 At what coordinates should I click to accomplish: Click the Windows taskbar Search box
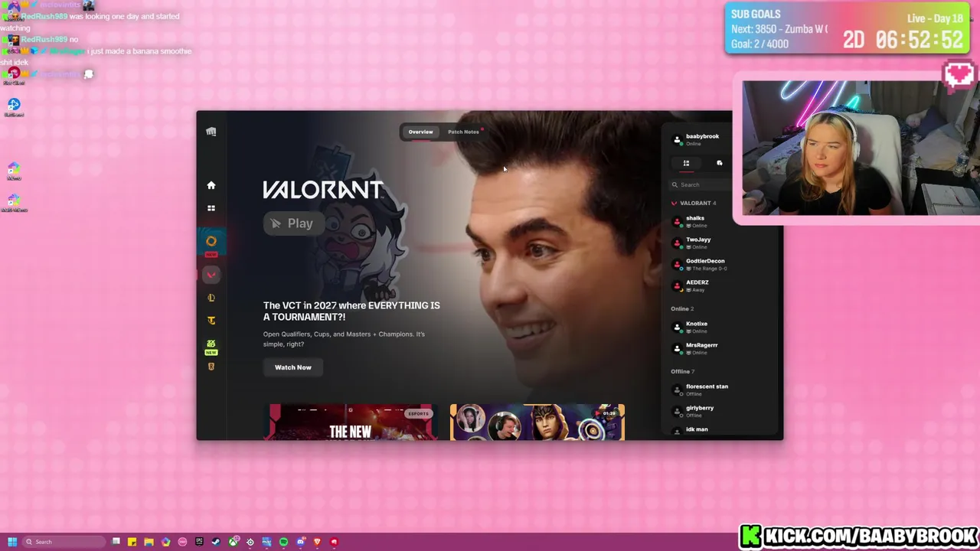tap(64, 542)
